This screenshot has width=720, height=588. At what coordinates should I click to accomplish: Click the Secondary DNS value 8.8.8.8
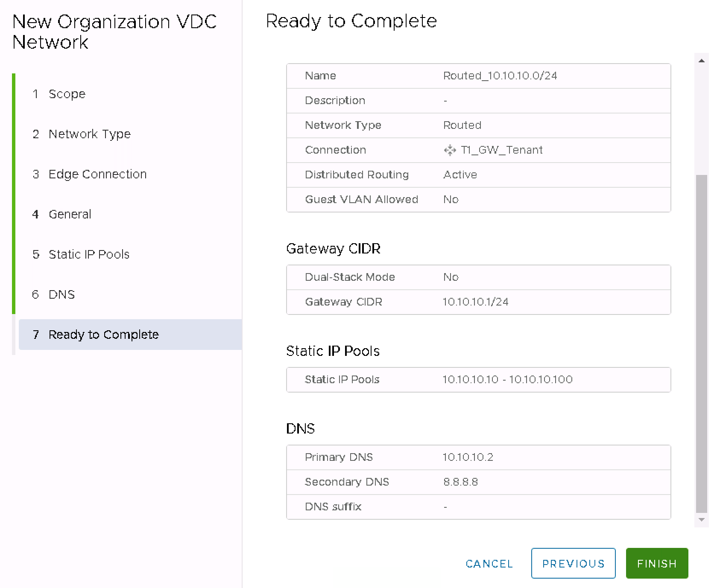(460, 482)
